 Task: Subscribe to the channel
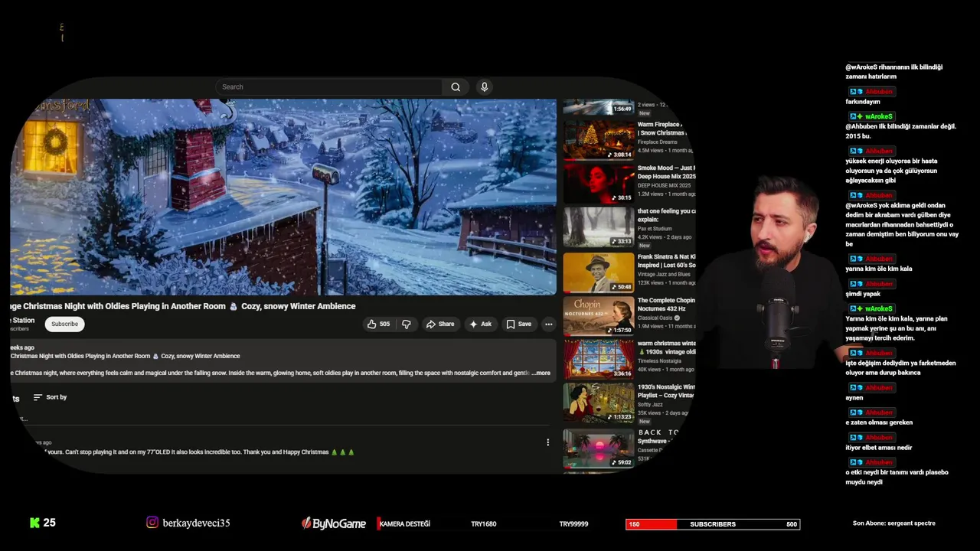(64, 324)
